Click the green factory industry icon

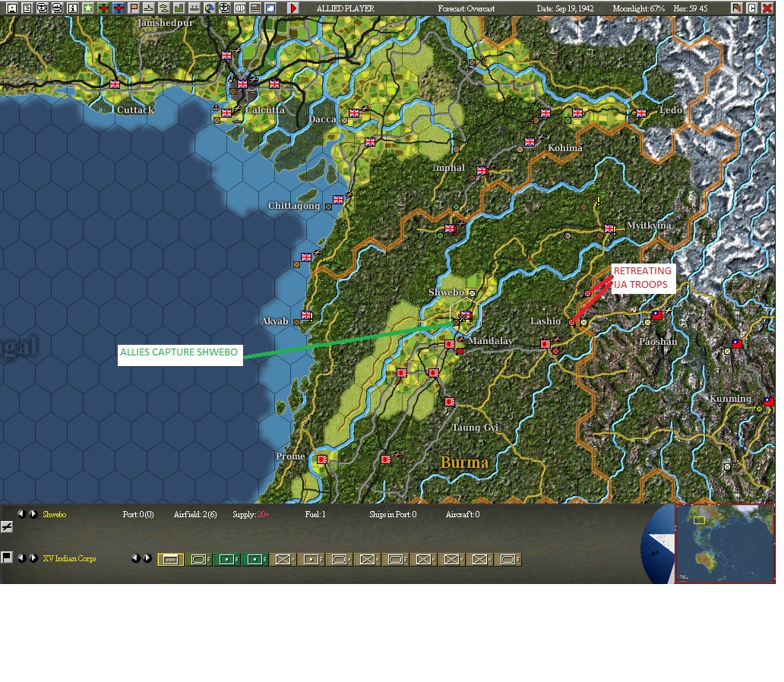click(x=179, y=8)
